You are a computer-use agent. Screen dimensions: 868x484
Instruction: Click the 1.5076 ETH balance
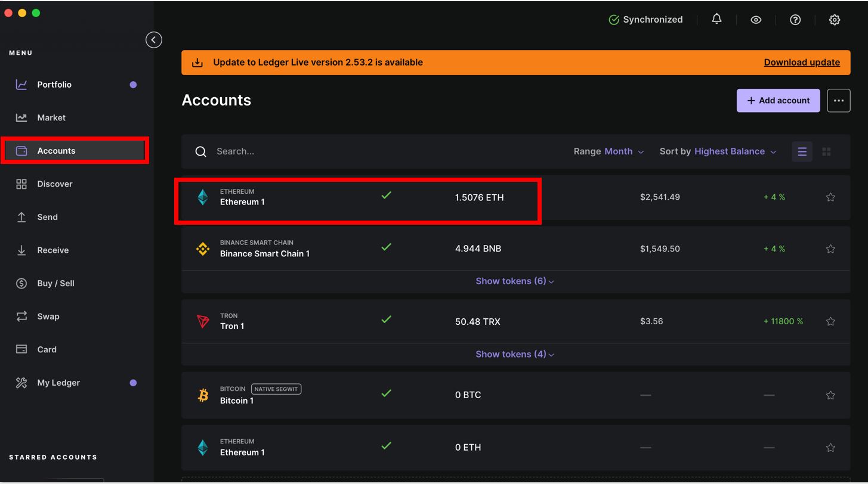click(x=479, y=197)
